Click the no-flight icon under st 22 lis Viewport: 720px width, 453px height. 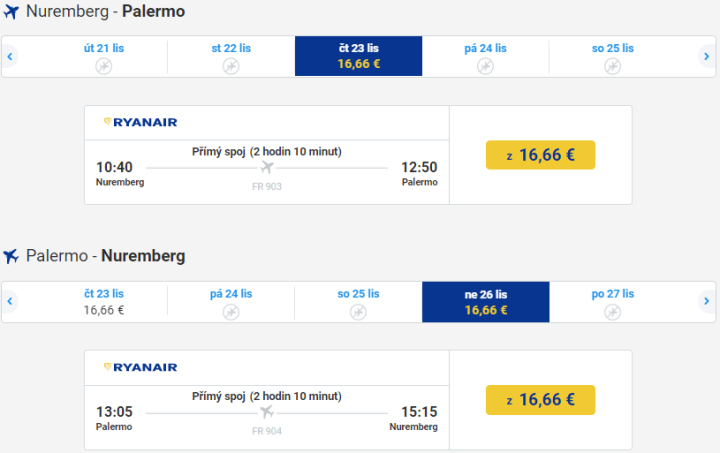click(x=231, y=66)
